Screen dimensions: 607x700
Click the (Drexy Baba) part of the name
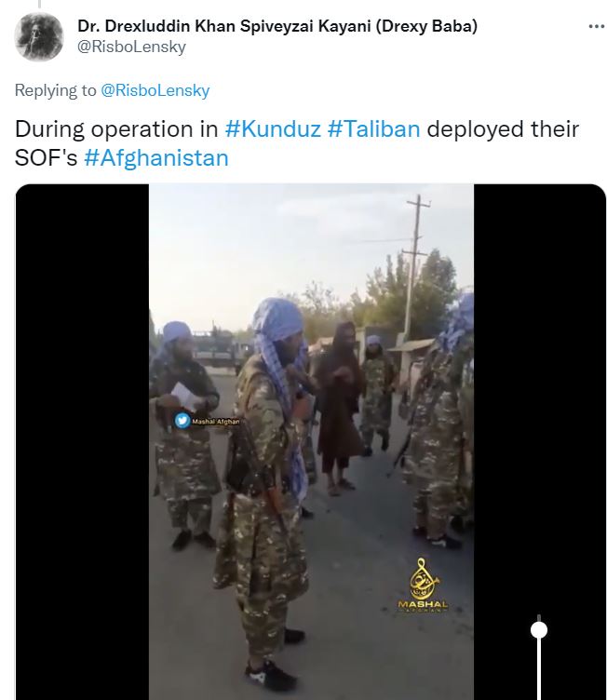426,26
